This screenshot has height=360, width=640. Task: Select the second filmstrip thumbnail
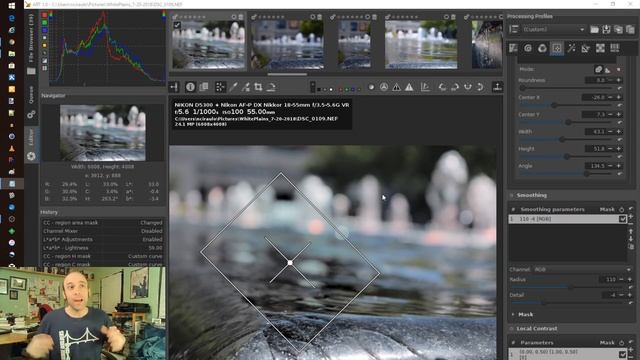(287, 44)
